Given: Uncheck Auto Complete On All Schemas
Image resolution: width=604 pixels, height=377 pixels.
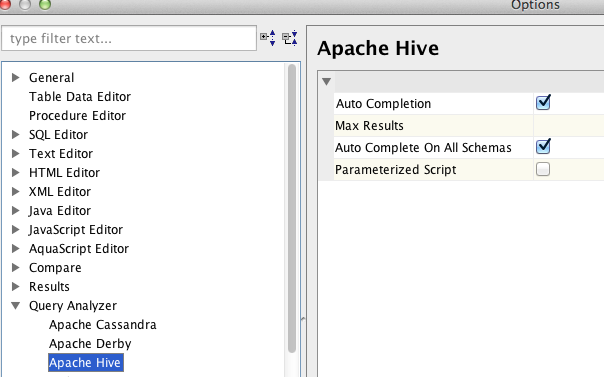Looking at the screenshot, I should coord(543,146).
